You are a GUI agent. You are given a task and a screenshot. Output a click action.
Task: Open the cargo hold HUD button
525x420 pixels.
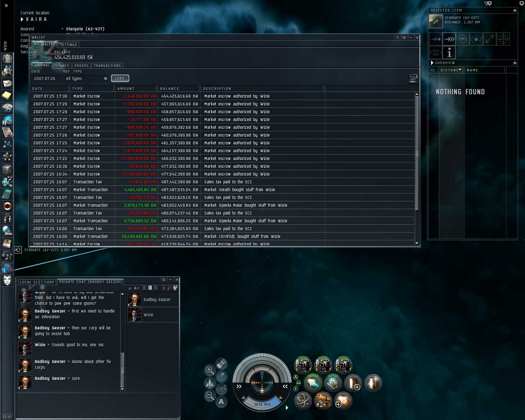[221, 363]
